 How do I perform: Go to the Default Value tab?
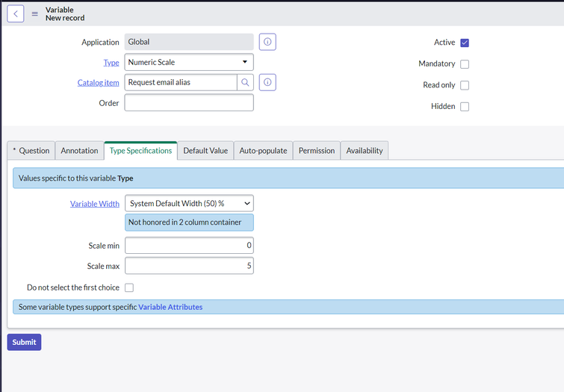[x=205, y=151]
